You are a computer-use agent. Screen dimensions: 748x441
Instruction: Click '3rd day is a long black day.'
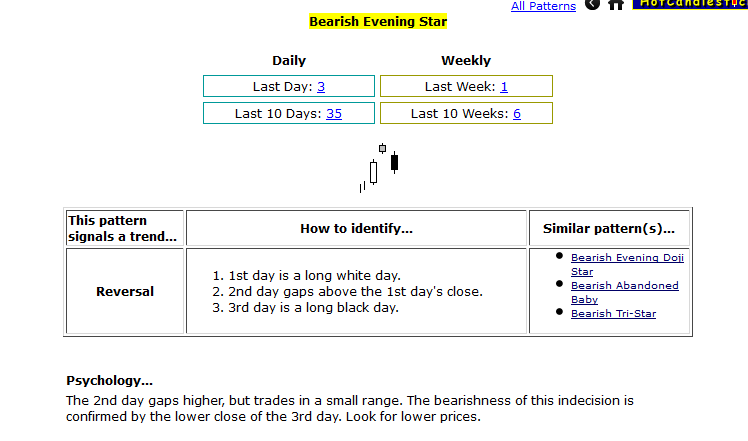pos(313,308)
